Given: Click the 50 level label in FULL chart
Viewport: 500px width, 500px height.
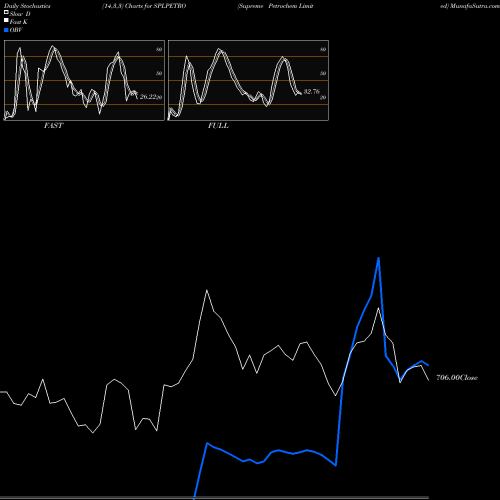Looking at the screenshot, I should click(323, 73).
